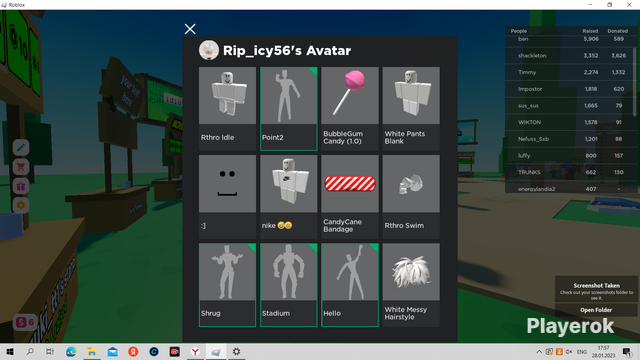
Task: Open the gear settings icon on left sidebar
Action: [x=21, y=205]
